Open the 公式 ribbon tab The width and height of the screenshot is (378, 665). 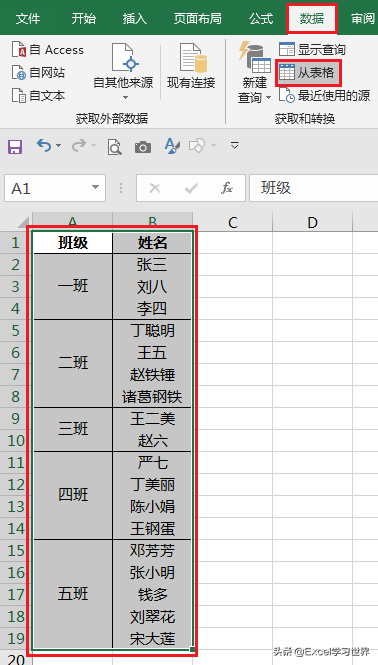(261, 18)
